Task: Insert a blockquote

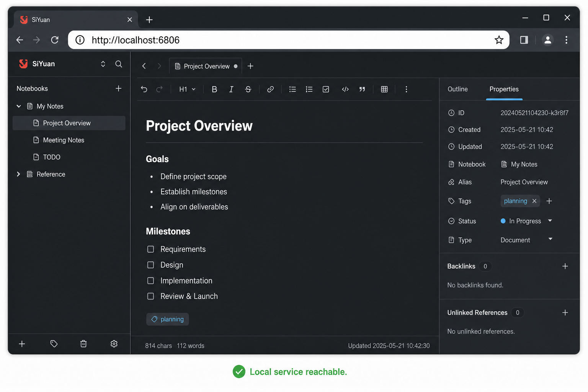Action: pyautogui.click(x=362, y=89)
